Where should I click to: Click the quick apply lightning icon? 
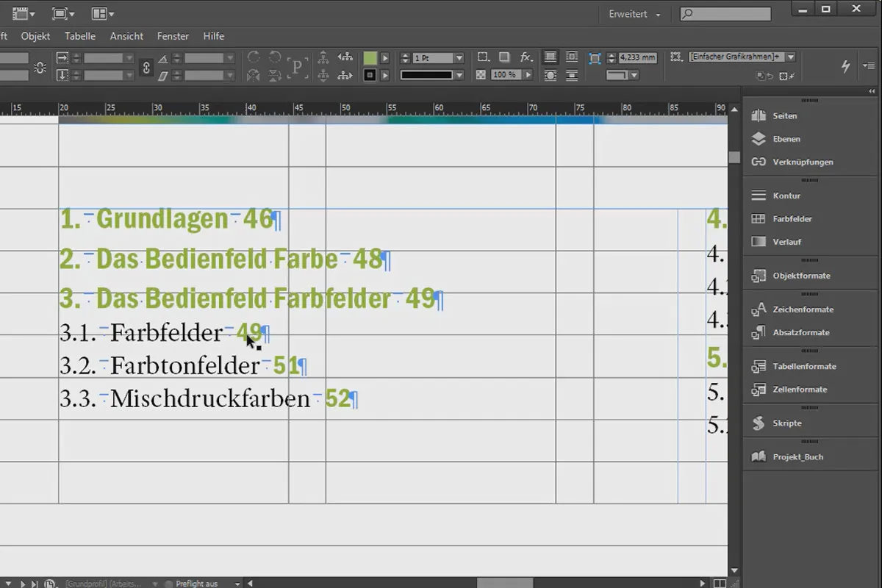[845, 66]
